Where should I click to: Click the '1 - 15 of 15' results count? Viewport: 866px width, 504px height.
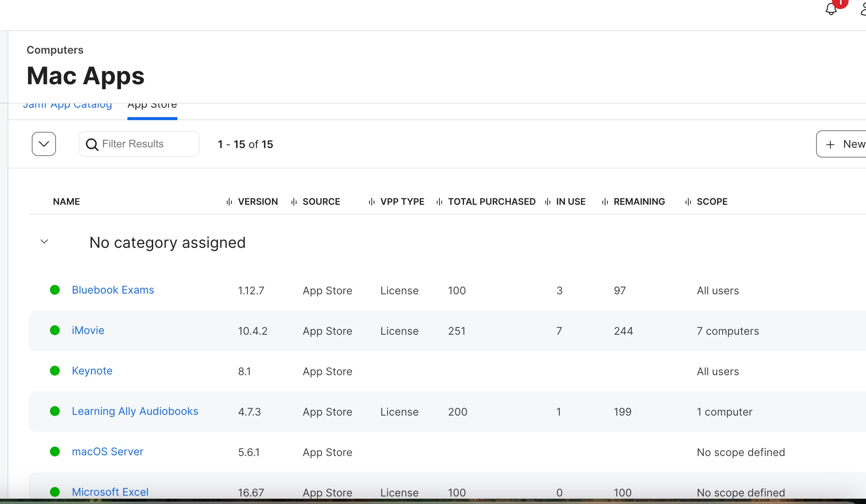[x=245, y=144]
